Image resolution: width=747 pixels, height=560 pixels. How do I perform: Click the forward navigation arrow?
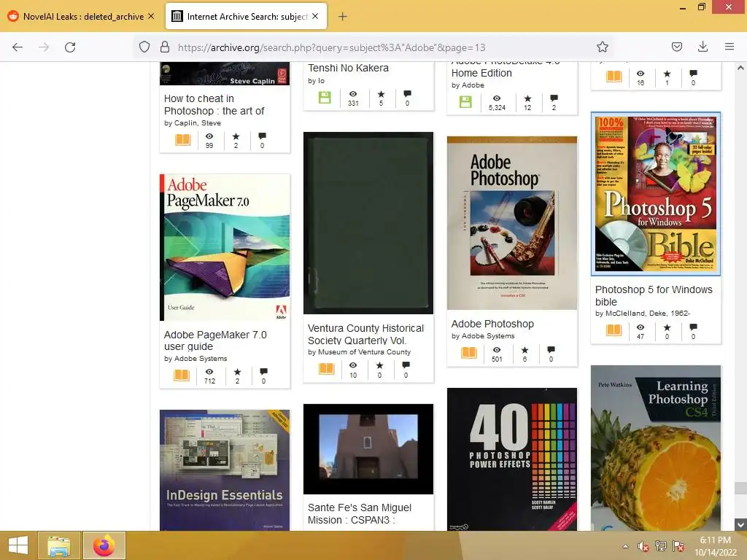[44, 47]
